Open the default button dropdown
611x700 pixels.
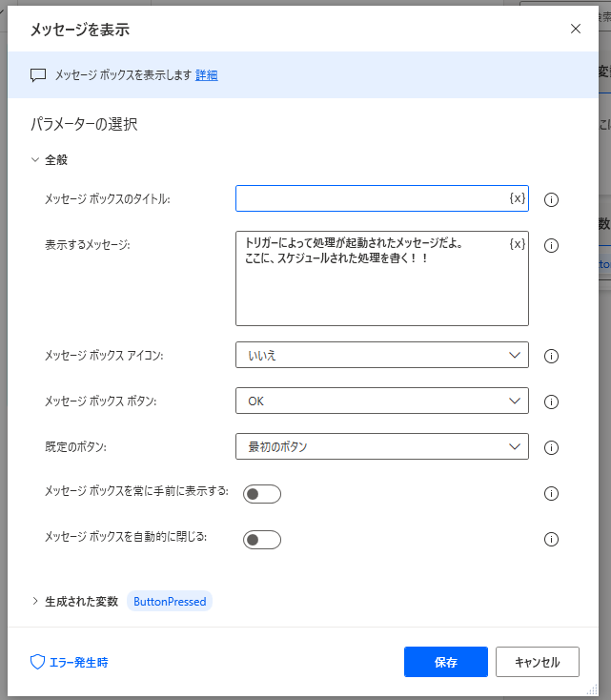point(381,446)
